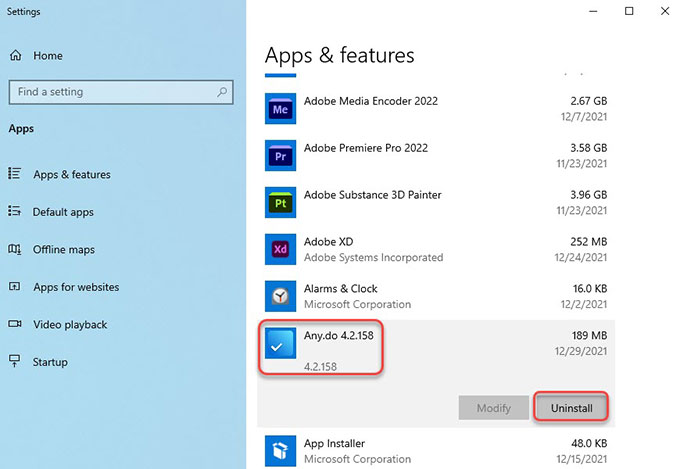Click the greyed Modify button
The image size is (680, 469).
click(x=494, y=408)
